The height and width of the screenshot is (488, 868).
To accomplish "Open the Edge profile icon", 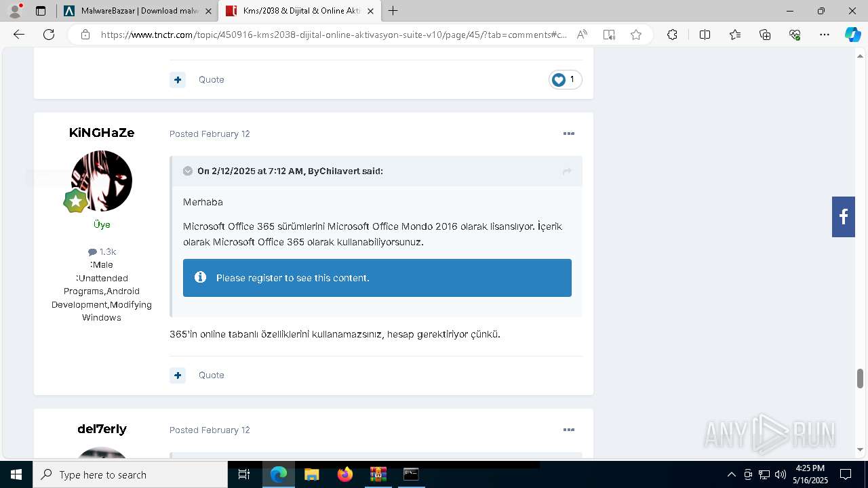I will click(x=15, y=11).
